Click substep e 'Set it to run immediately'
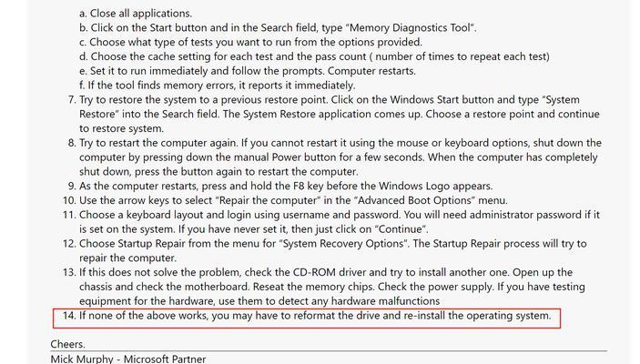640x364 pixels. coord(248,71)
